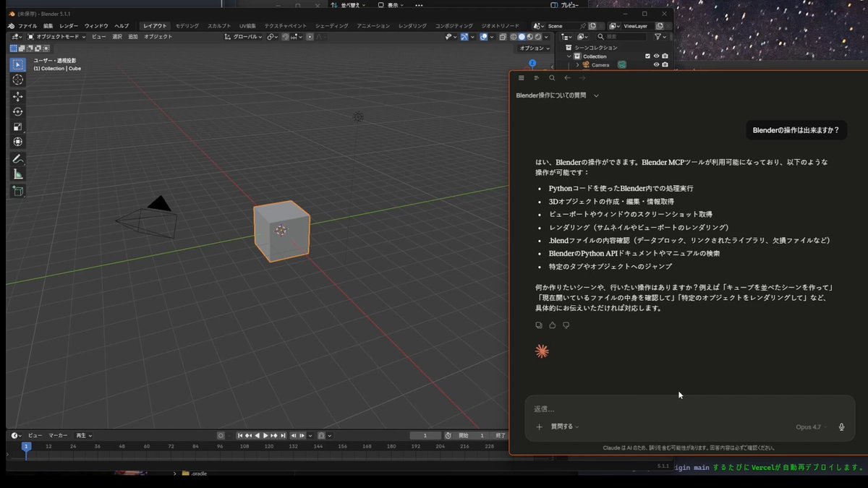Toggle show overlays button in viewport header

click(x=484, y=37)
